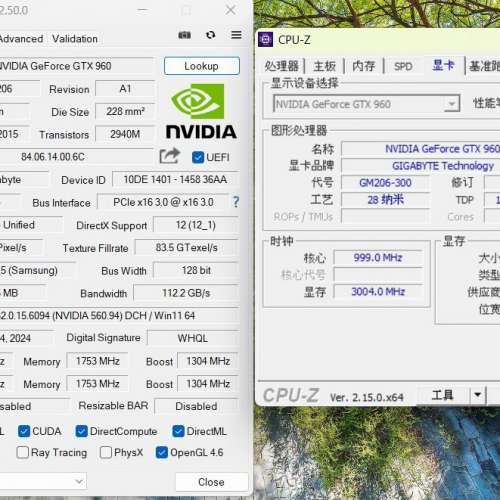
Task: Click CPU-Z memory clock 3004.0 MHz value
Action: click(378, 292)
